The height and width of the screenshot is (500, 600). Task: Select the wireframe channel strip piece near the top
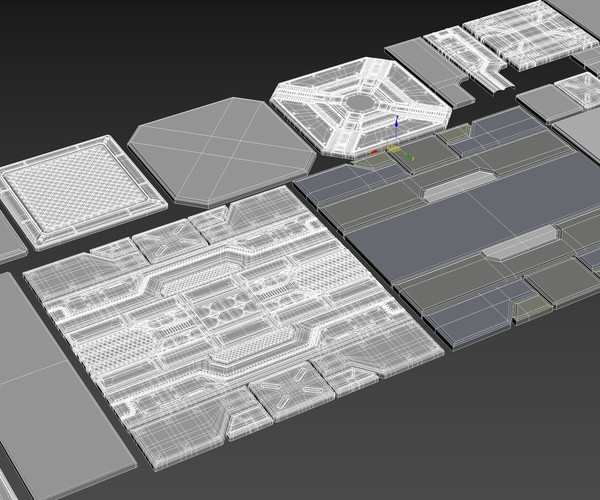(x=469, y=61)
